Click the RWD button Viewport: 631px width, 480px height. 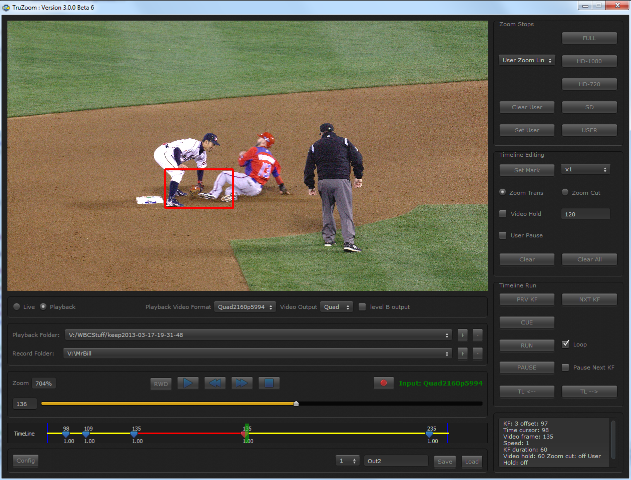[x=160, y=382]
